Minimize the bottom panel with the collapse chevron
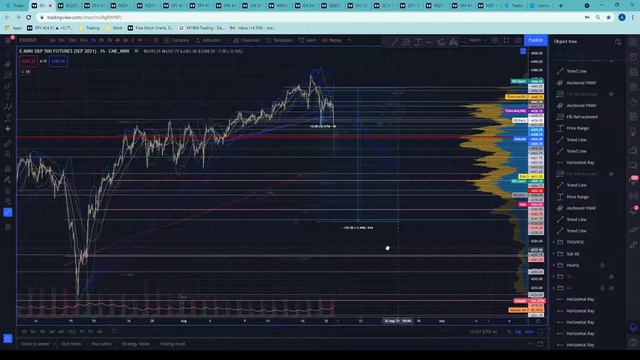The width and height of the screenshot is (640, 360). [x=530, y=344]
